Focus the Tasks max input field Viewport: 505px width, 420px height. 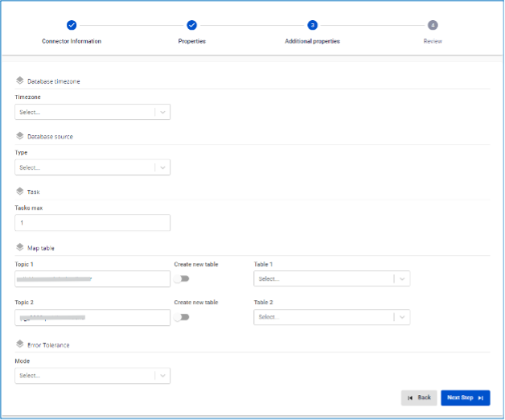coord(92,223)
